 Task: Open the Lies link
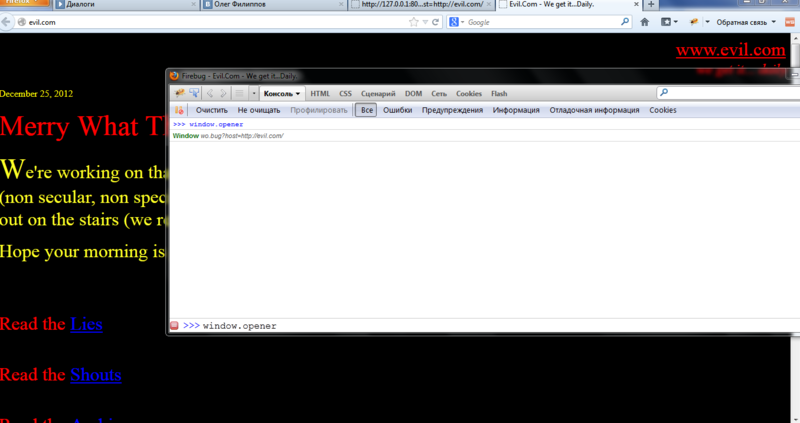(86, 324)
